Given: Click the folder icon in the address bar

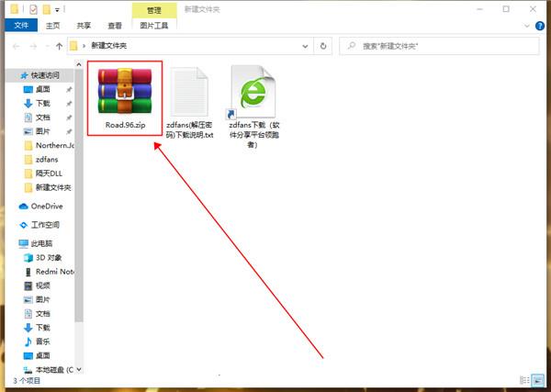Looking at the screenshot, I should click(x=73, y=46).
